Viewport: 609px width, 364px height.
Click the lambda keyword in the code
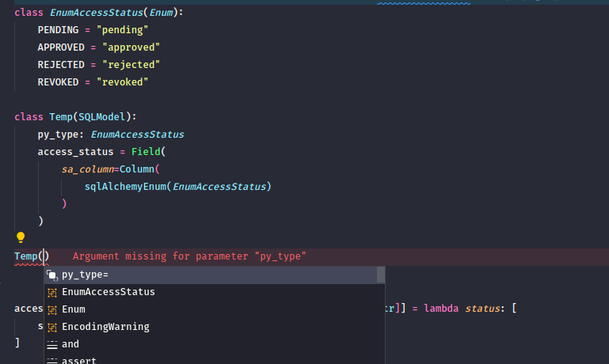[x=438, y=309]
